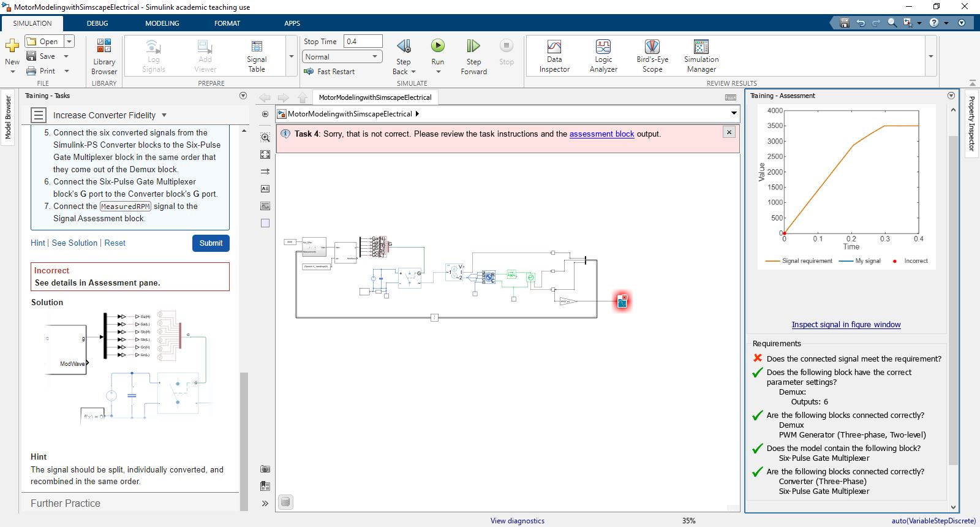Run the simulation with the green Run button
This screenshot has width=980, height=527.
437,45
